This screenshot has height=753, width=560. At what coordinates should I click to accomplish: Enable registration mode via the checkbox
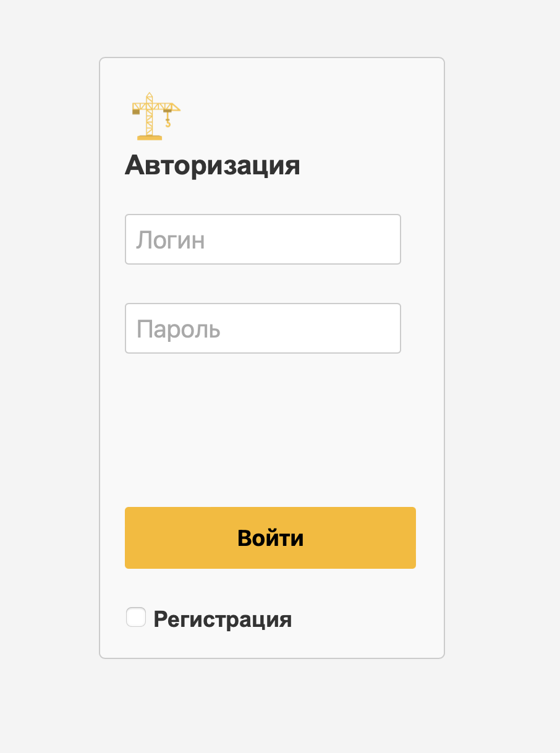(x=136, y=617)
